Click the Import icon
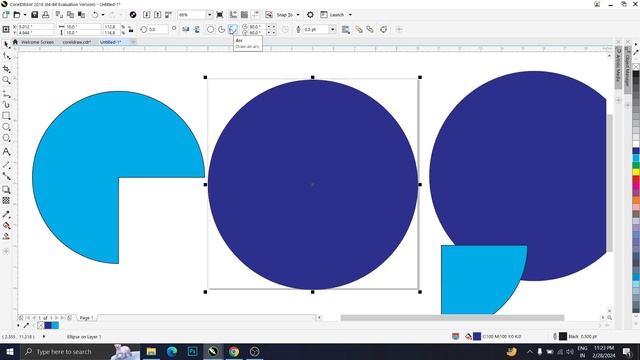 click(x=147, y=15)
